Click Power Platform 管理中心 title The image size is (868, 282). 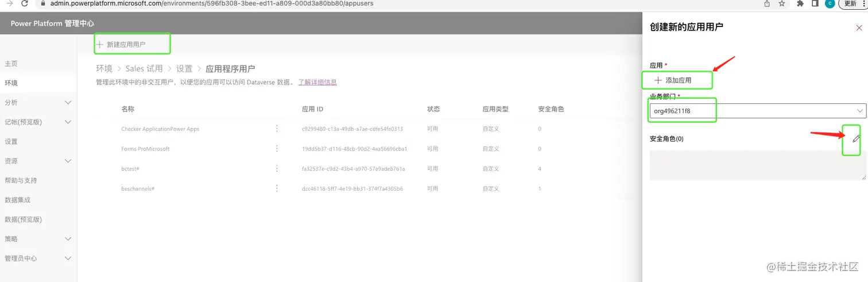pos(52,24)
